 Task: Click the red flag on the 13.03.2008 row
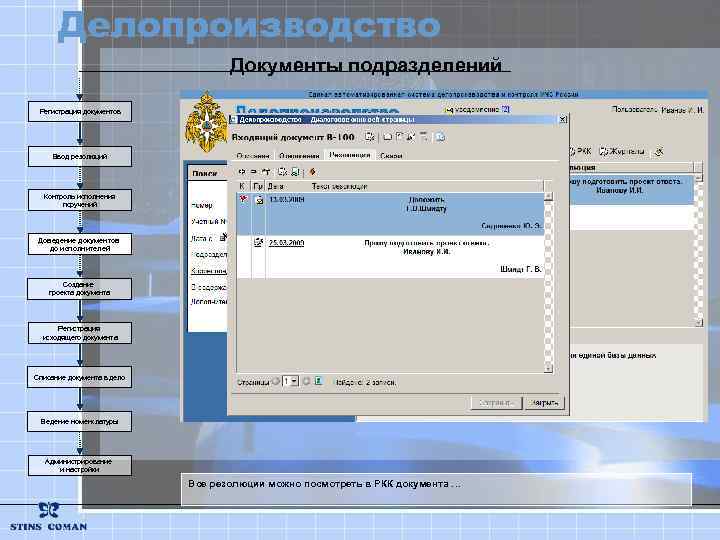point(243,199)
